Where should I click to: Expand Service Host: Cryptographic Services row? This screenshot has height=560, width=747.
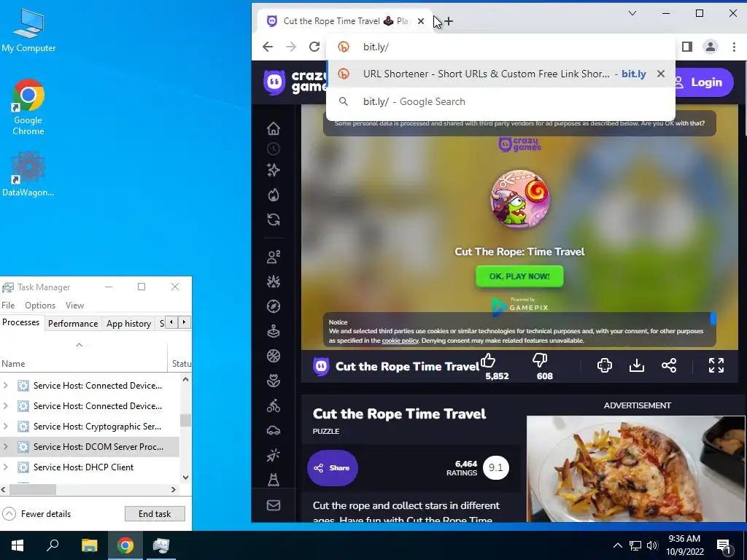click(x=5, y=426)
